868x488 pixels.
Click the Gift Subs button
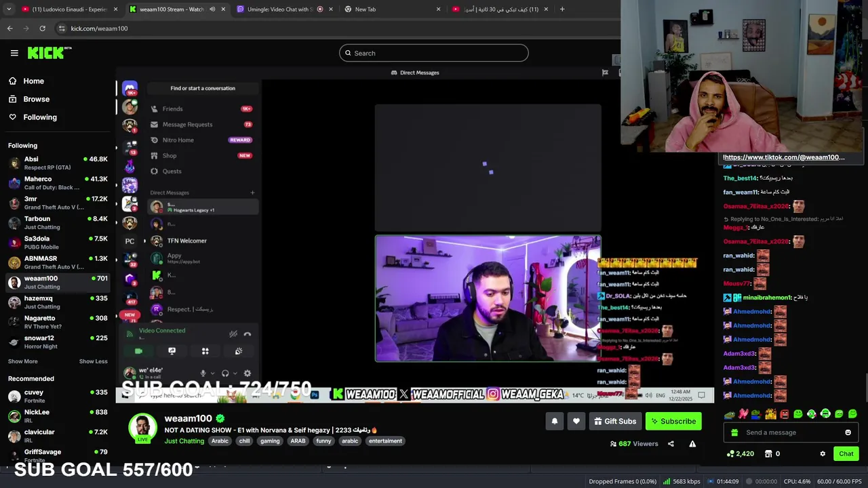[x=615, y=421]
